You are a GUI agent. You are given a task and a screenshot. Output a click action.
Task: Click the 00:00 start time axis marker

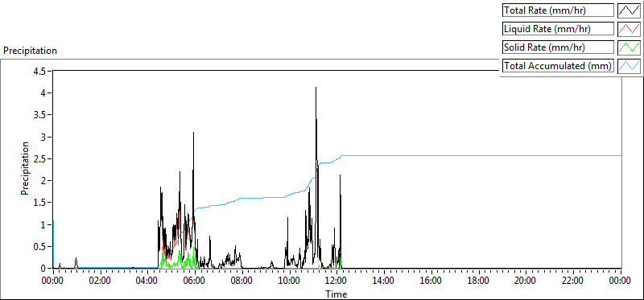point(53,282)
